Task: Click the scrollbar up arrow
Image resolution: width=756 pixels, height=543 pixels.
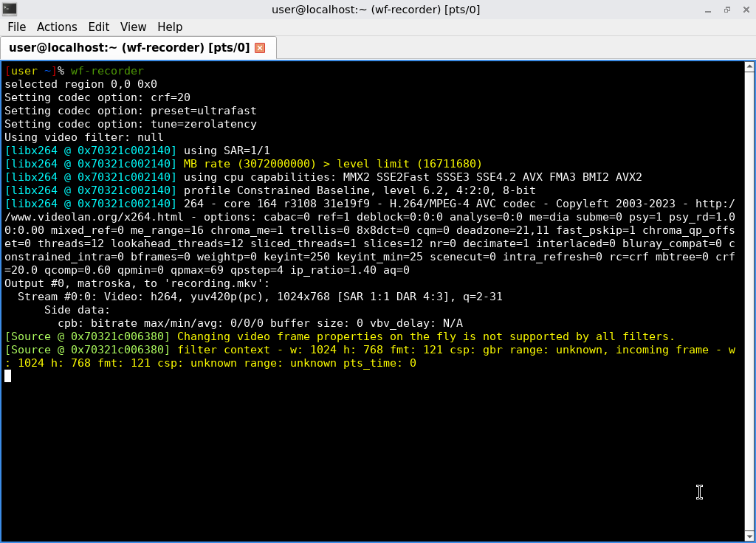Action: click(x=749, y=67)
